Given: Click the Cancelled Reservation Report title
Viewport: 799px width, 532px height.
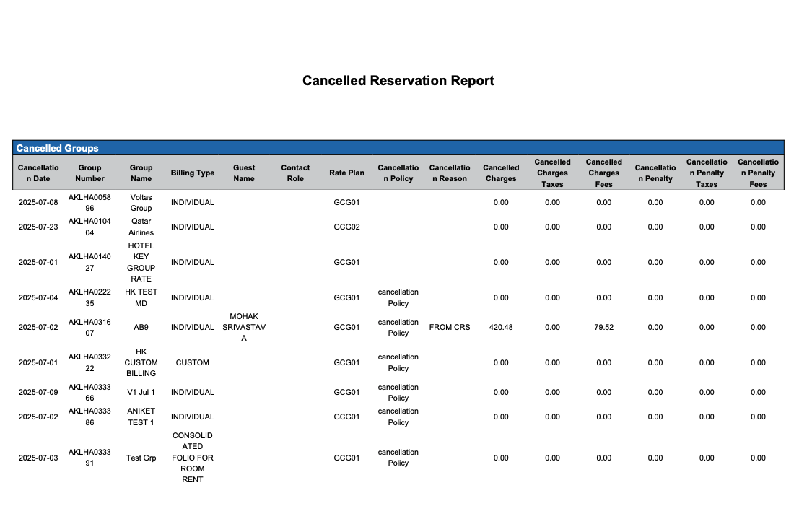Looking at the screenshot, I should (x=398, y=81).
